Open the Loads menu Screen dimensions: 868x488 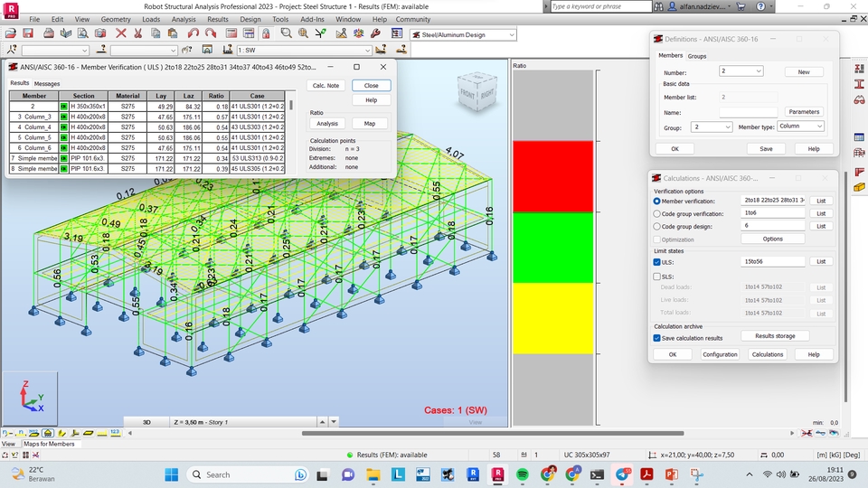(x=151, y=19)
